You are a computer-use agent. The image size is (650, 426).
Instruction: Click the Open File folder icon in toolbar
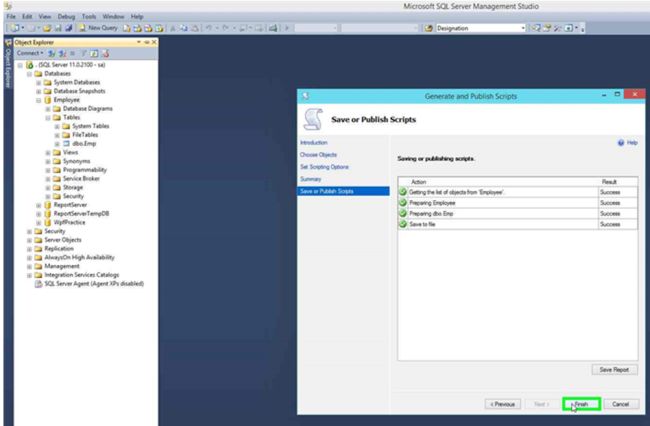point(47,28)
